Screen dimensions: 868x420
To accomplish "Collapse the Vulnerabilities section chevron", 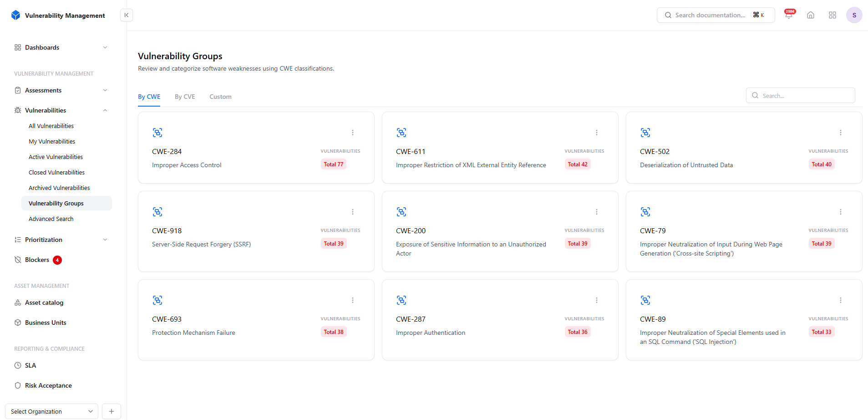I will [x=105, y=110].
